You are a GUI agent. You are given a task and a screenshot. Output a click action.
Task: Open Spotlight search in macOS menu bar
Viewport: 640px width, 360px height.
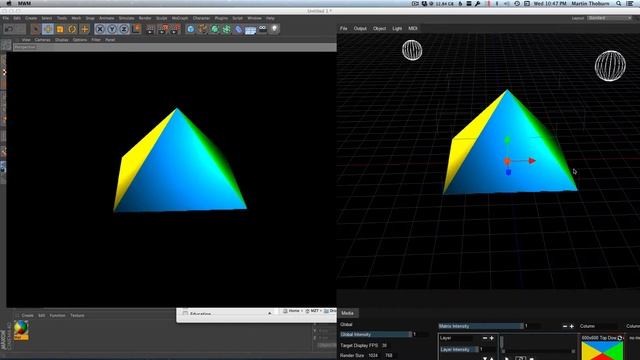[x=619, y=3]
